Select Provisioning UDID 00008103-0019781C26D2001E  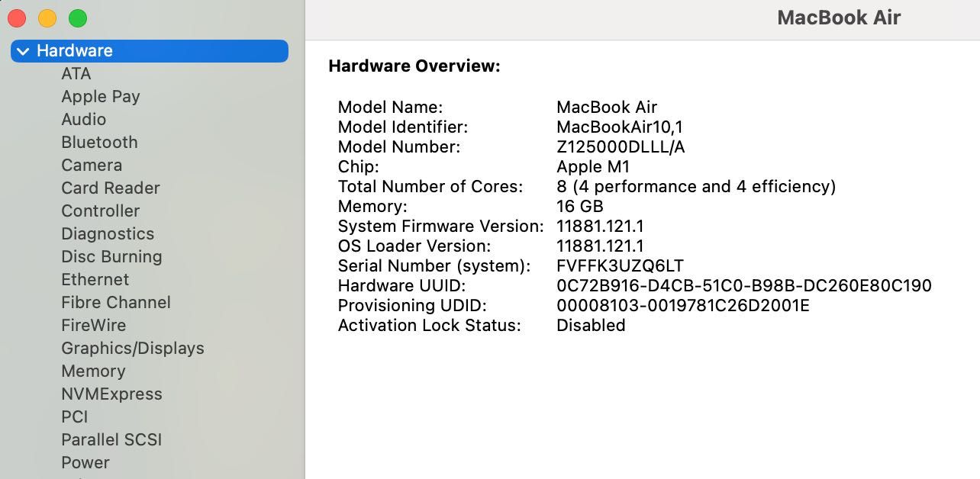683,306
